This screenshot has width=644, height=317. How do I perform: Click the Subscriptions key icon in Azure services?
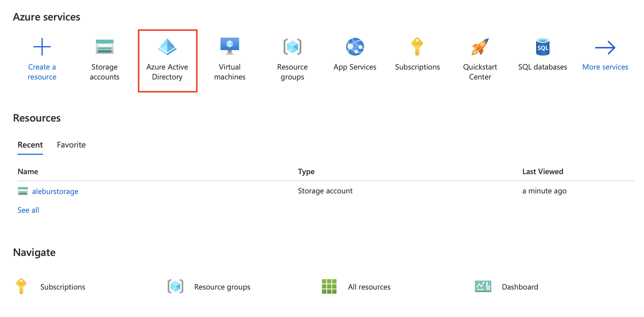417,47
